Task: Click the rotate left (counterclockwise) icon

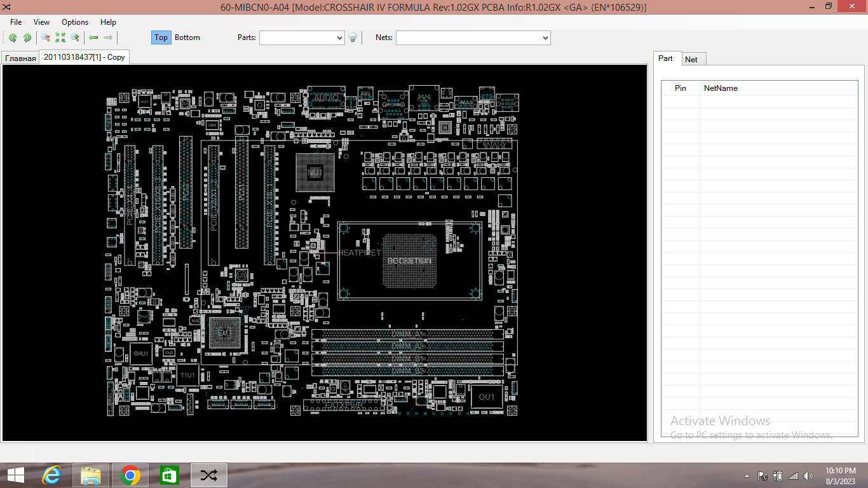Action: [13, 37]
